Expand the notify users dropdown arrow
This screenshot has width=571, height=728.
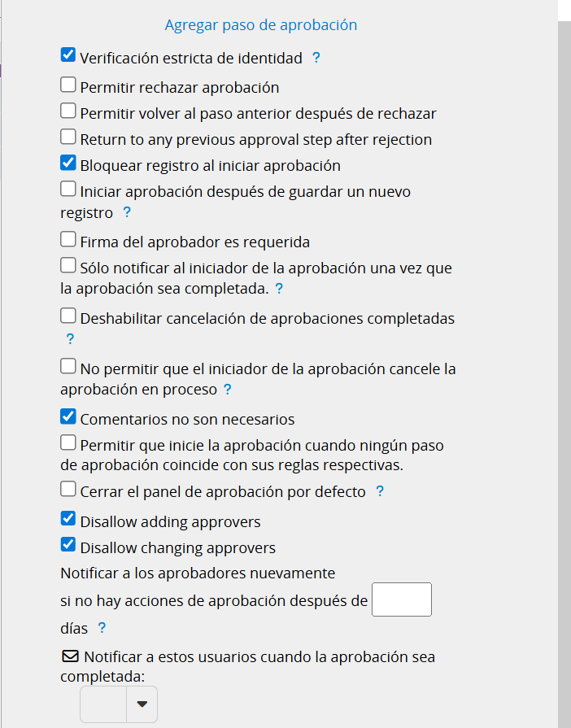[142, 704]
